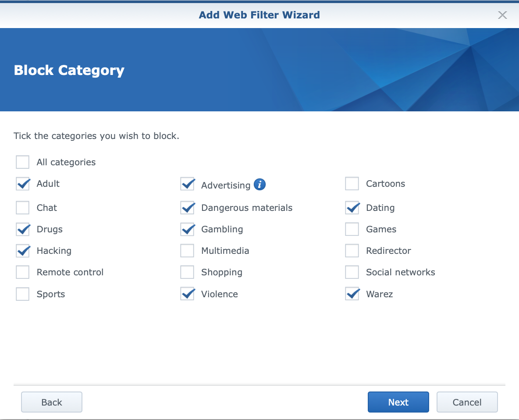This screenshot has height=420, width=519.
Task: Tick the All categories checkbox
Action: point(22,162)
